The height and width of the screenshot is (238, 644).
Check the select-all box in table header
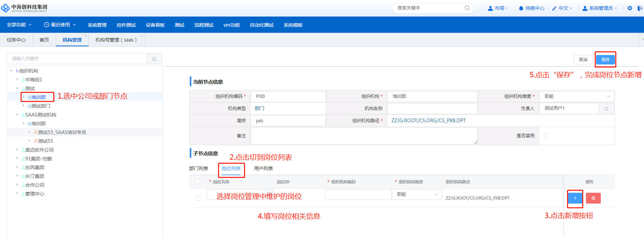coord(198,182)
